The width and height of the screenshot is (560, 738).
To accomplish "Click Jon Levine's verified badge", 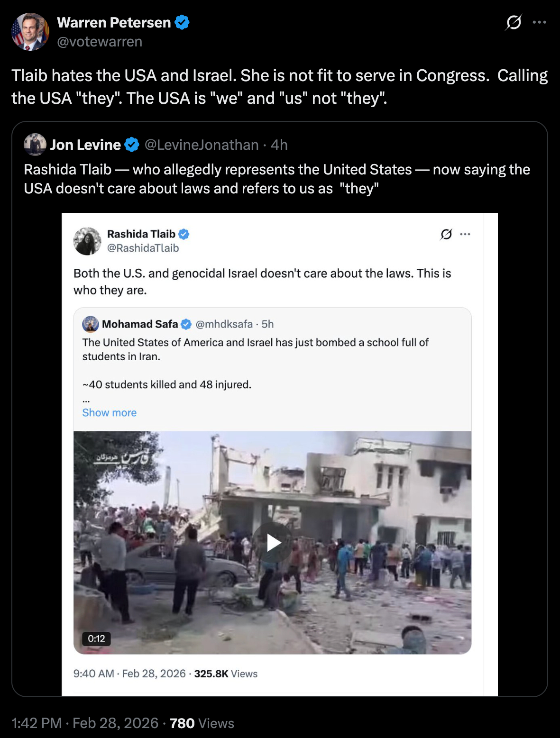I will pyautogui.click(x=132, y=145).
